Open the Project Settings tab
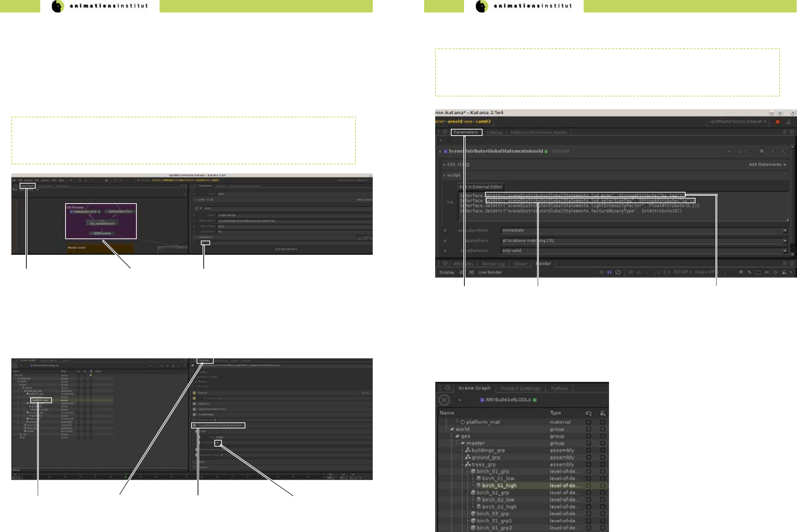 pos(520,389)
